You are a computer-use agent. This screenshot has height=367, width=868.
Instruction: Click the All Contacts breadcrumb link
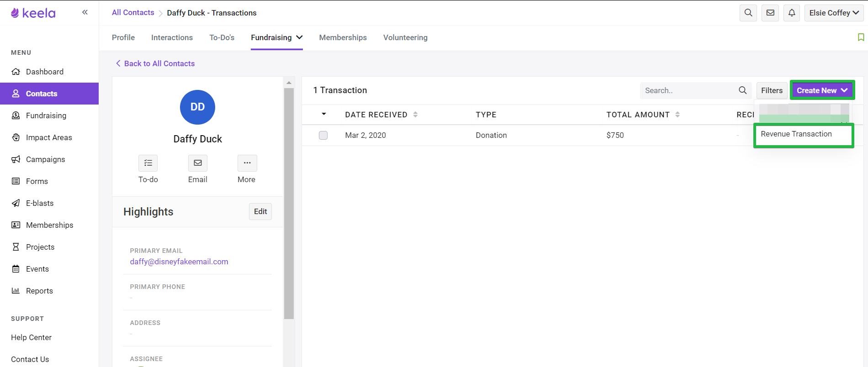(x=133, y=12)
